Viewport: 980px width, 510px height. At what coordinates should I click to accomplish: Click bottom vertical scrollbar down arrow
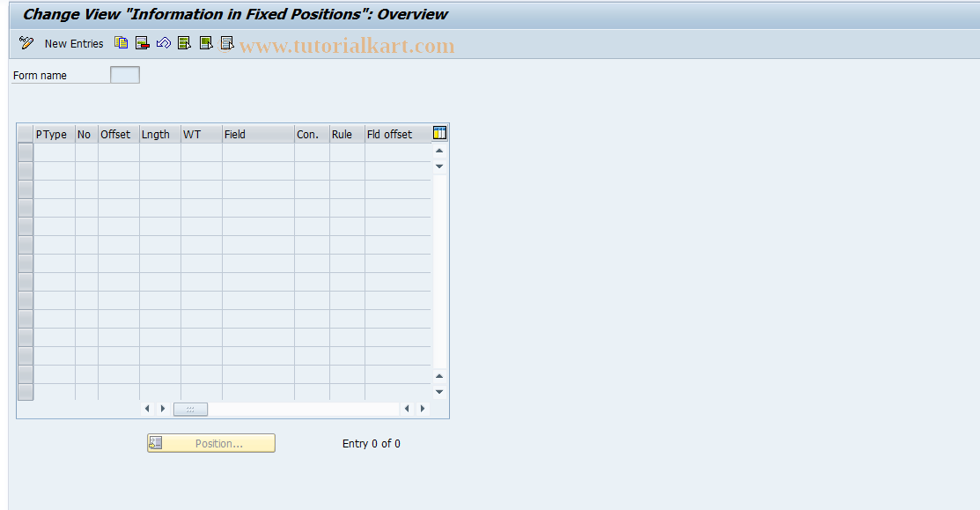[439, 392]
